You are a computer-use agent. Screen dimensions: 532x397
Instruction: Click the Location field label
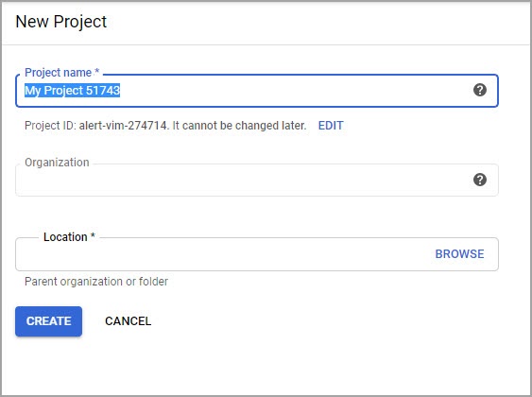click(69, 237)
